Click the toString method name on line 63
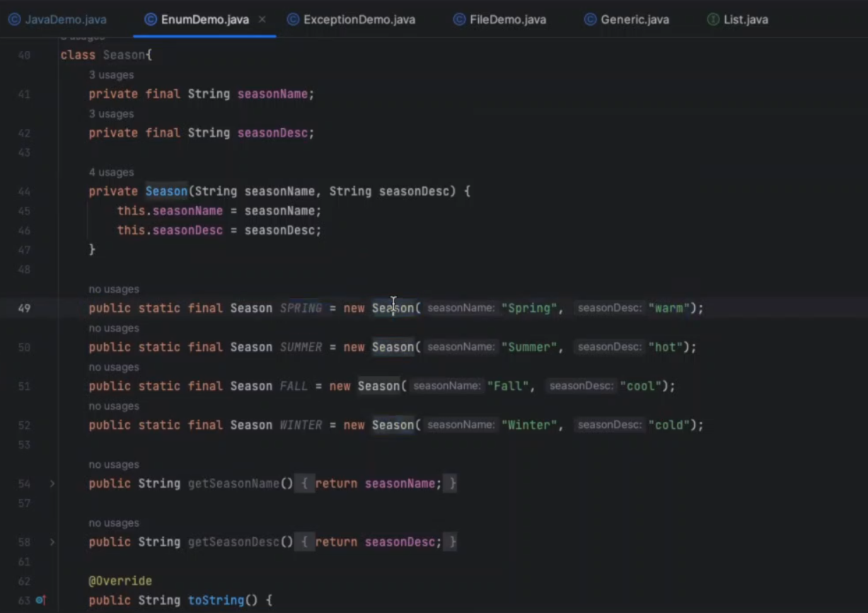 point(216,600)
